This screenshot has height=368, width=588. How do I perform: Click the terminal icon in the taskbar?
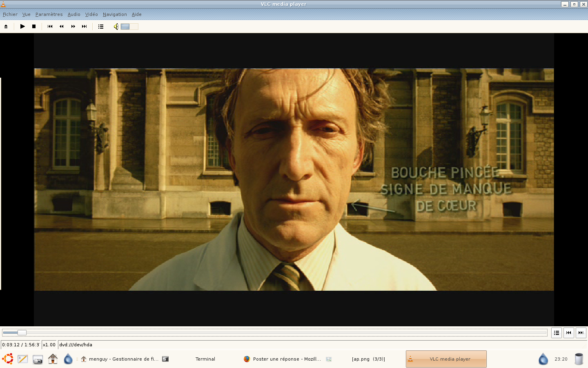(x=165, y=359)
